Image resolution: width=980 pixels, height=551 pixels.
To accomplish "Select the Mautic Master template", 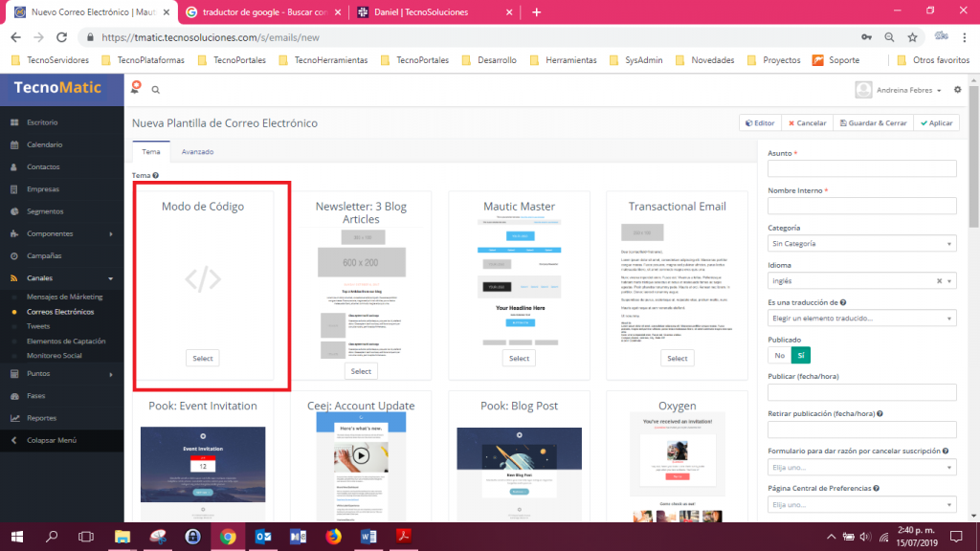I will click(x=519, y=359).
